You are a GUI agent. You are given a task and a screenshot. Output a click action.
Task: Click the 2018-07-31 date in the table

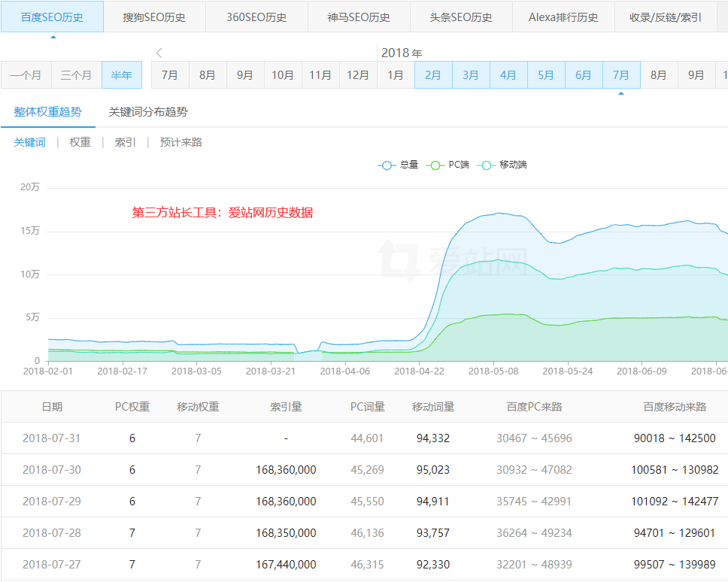point(53,438)
